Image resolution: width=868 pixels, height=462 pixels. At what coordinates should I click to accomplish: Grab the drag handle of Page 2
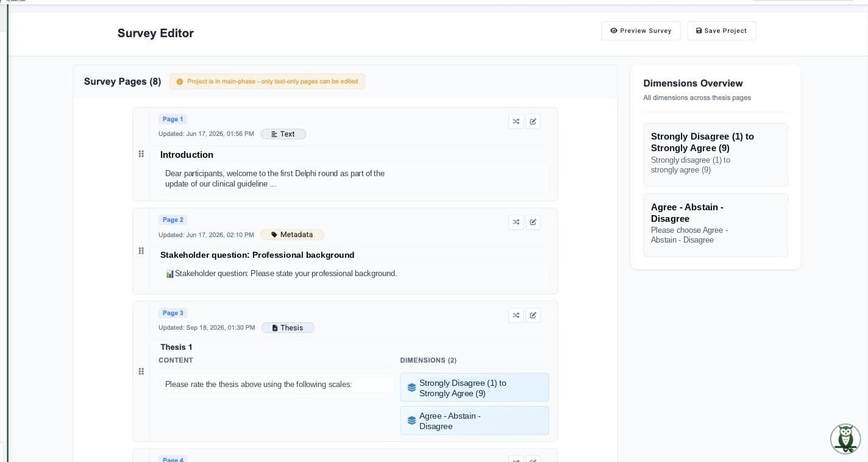click(141, 251)
